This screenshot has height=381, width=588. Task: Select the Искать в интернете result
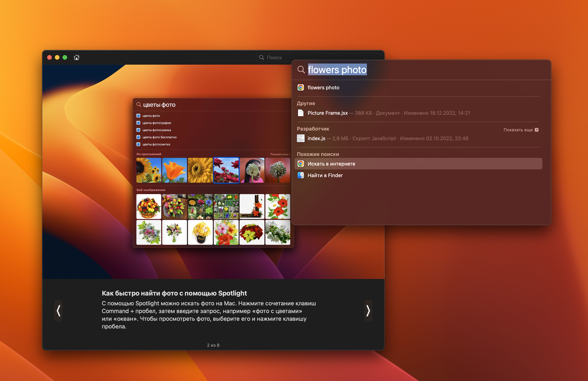pyautogui.click(x=331, y=164)
